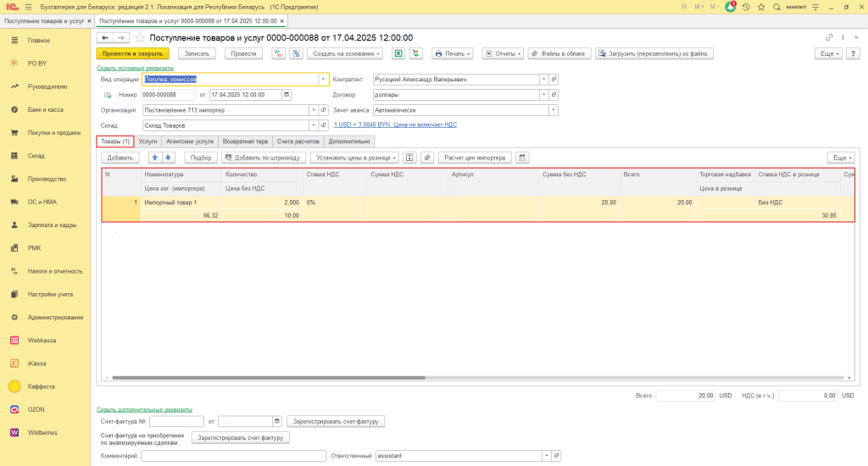Click the horizontal table scrollbar
This screenshot has height=466, width=868.
[x=269, y=377]
